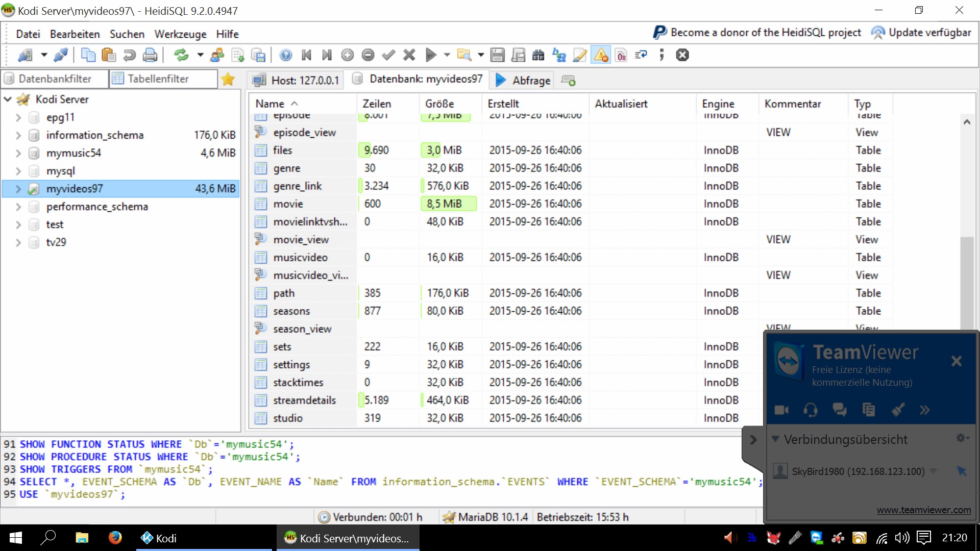This screenshot has height=551, width=980.
Task: Select the mysql database in tree
Action: click(x=60, y=171)
